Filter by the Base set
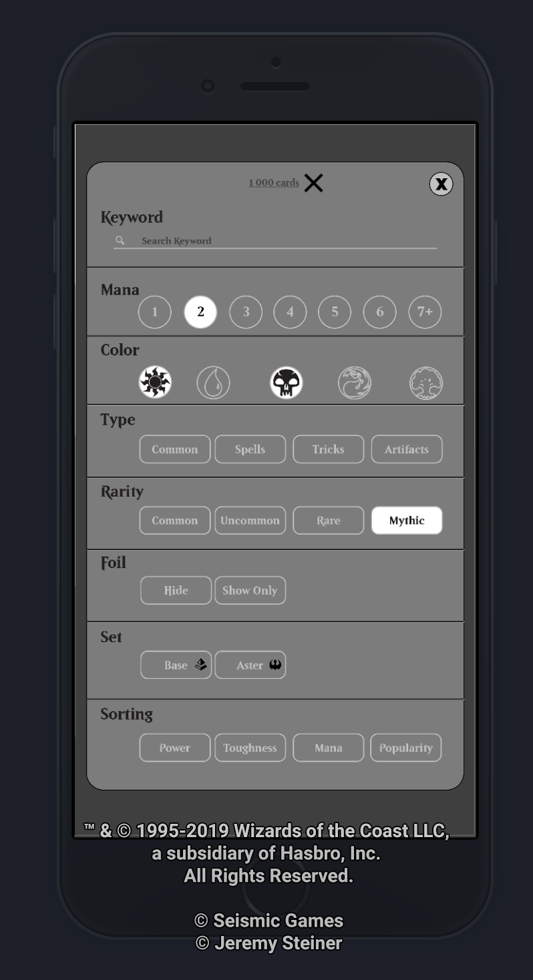This screenshot has width=533, height=980. coord(176,665)
